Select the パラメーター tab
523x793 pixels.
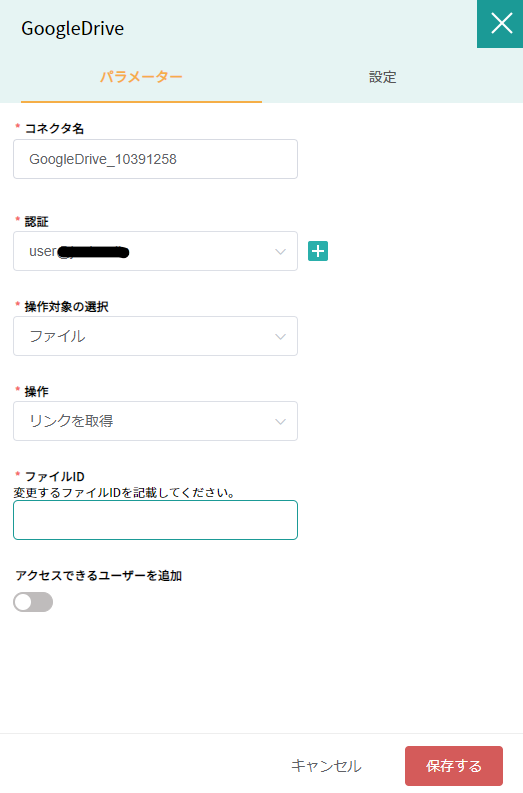point(141,77)
